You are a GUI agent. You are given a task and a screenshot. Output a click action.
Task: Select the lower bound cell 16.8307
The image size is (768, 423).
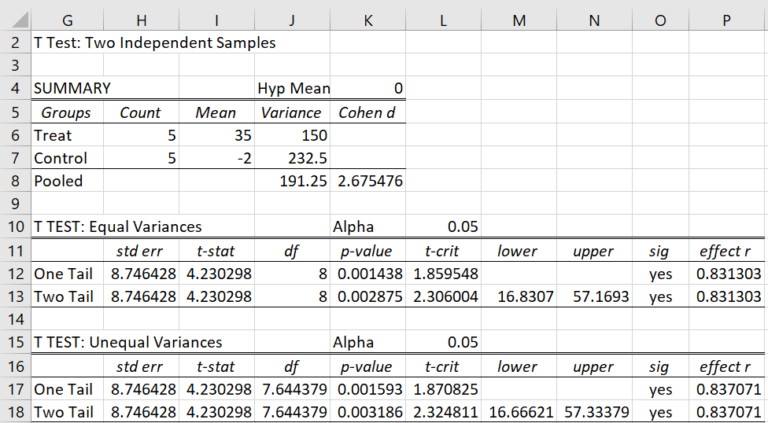coord(518,296)
